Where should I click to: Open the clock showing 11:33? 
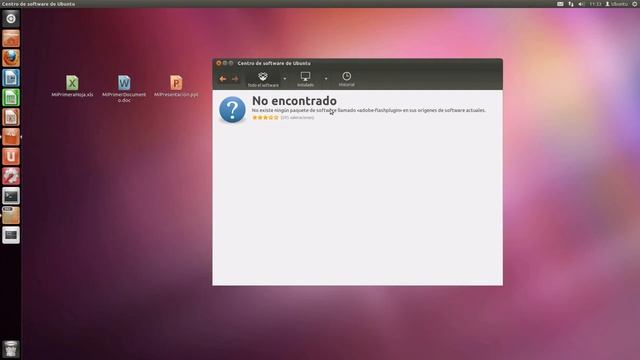coord(595,4)
